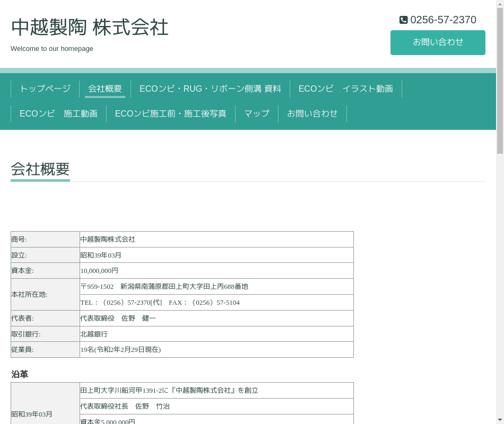
Task: Click the scrollbar up arrow
Action: pos(500,4)
